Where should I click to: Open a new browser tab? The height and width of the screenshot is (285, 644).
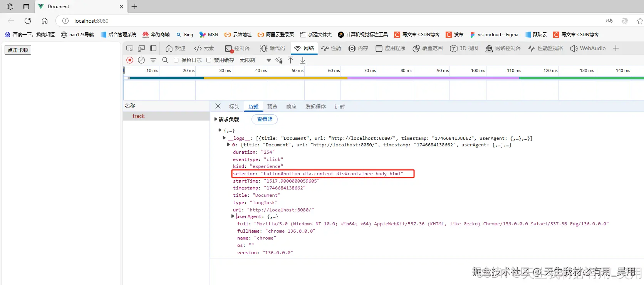(x=134, y=7)
